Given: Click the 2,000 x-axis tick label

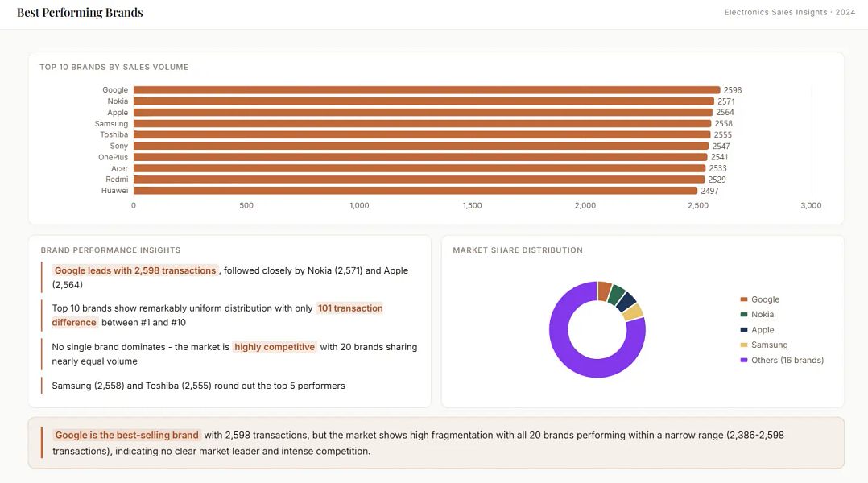Looking at the screenshot, I should [585, 205].
